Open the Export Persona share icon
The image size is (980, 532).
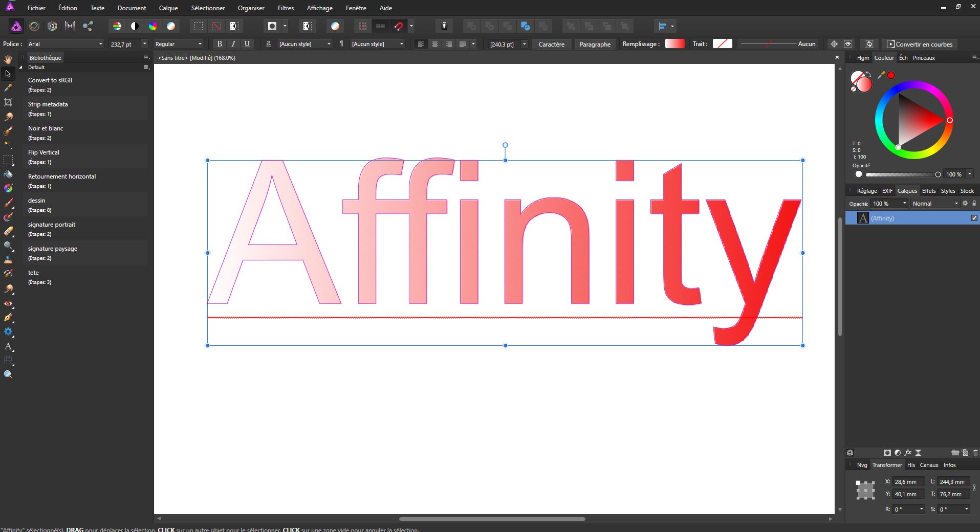[x=88, y=26]
